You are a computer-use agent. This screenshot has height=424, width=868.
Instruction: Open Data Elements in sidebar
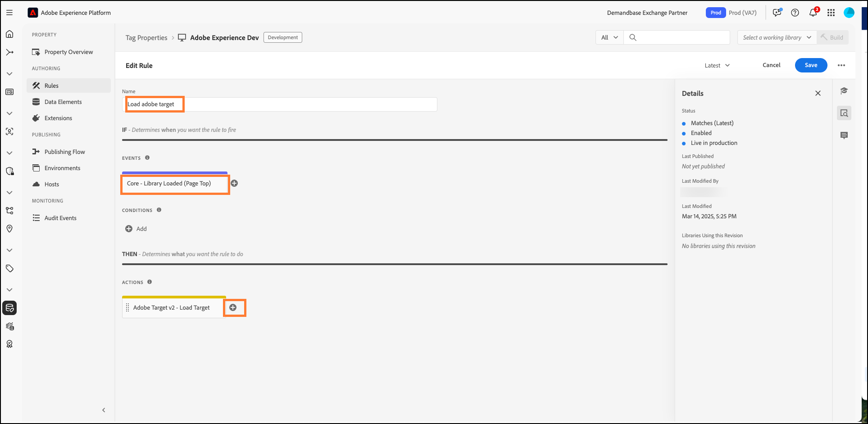63,102
